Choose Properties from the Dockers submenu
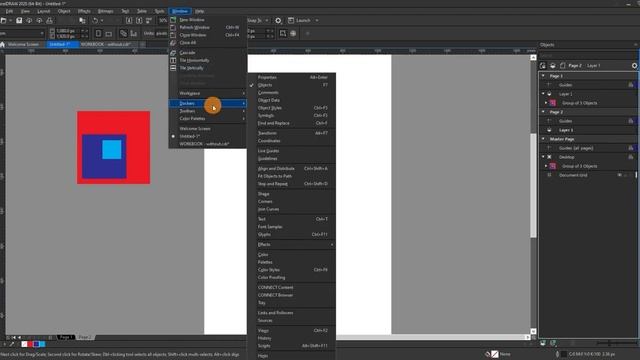The width and height of the screenshot is (640, 360). coord(292,77)
